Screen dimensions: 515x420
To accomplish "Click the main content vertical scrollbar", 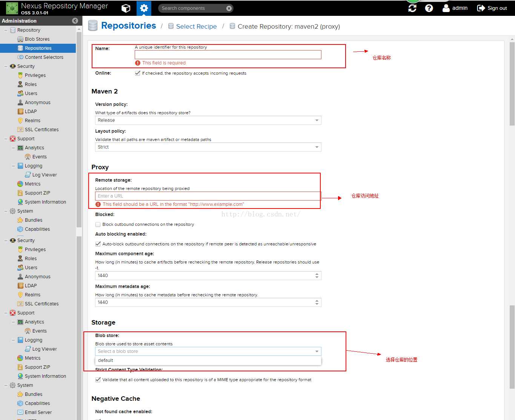I will [512, 84].
